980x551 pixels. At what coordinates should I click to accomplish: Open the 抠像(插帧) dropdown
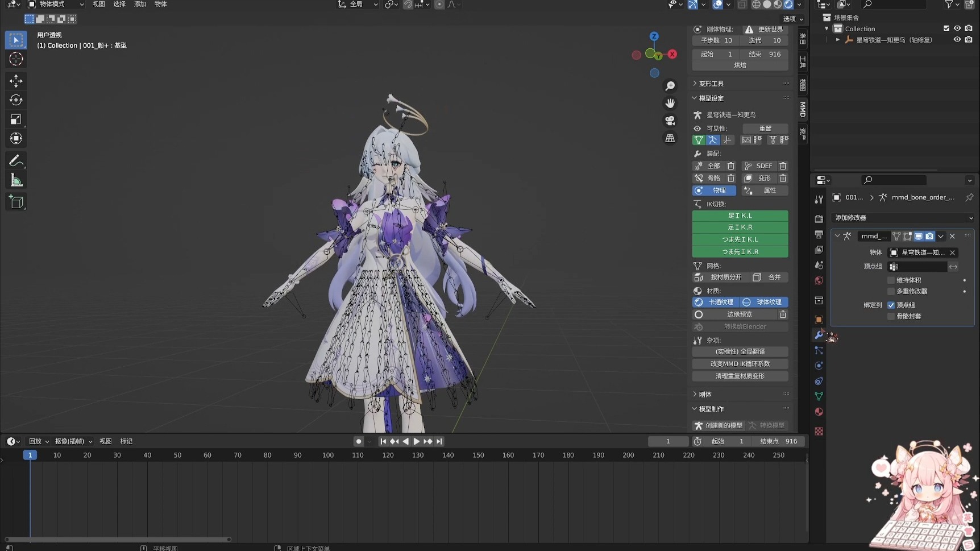73,442
